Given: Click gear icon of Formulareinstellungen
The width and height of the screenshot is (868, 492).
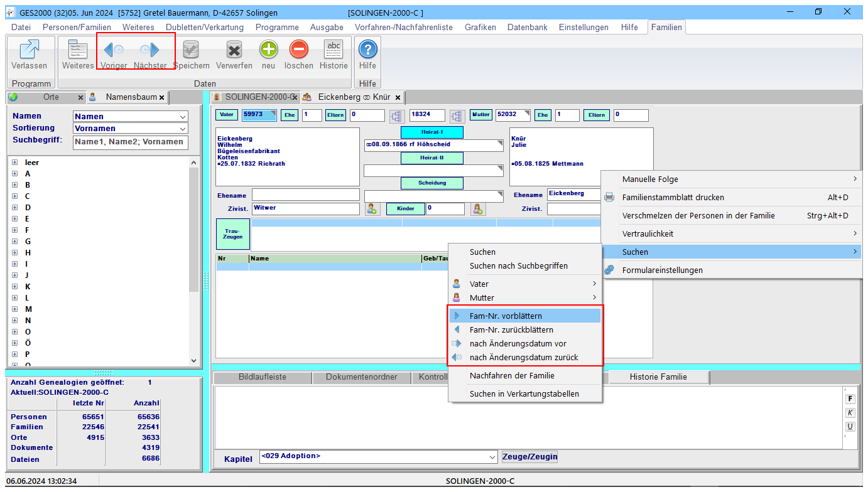Looking at the screenshot, I should [x=609, y=270].
